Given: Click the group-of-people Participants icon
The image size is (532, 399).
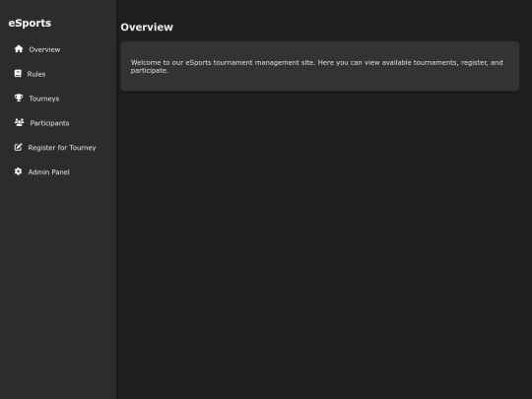Looking at the screenshot, I should click(20, 122).
